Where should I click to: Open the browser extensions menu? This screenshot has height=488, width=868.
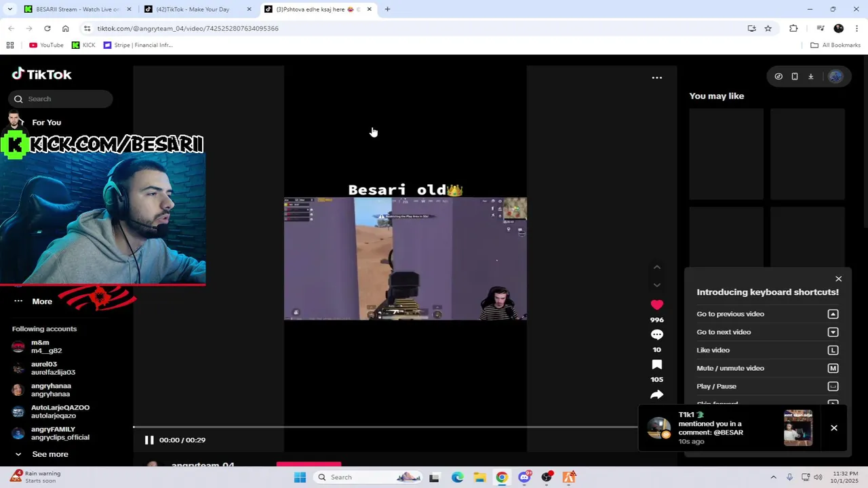(x=793, y=28)
